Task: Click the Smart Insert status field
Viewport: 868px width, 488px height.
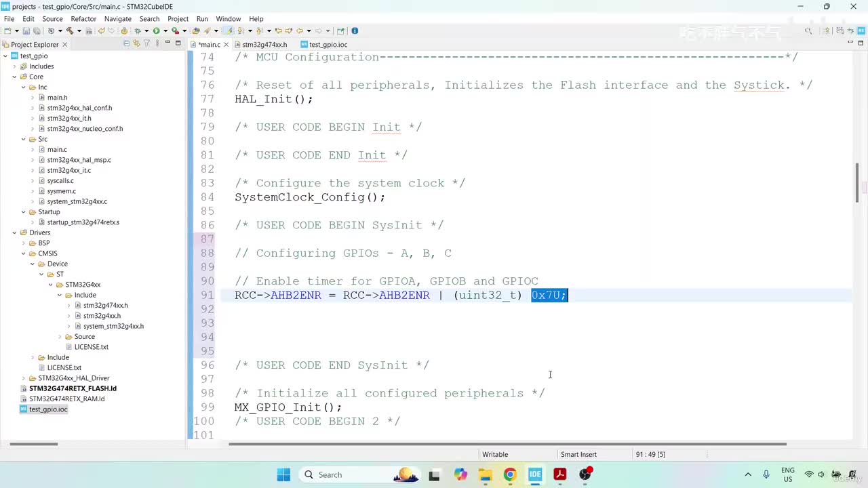Action: (578, 454)
